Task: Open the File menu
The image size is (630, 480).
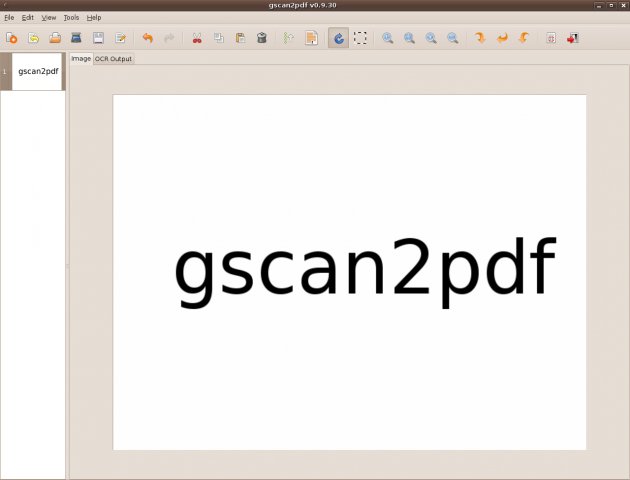Action: [9, 18]
